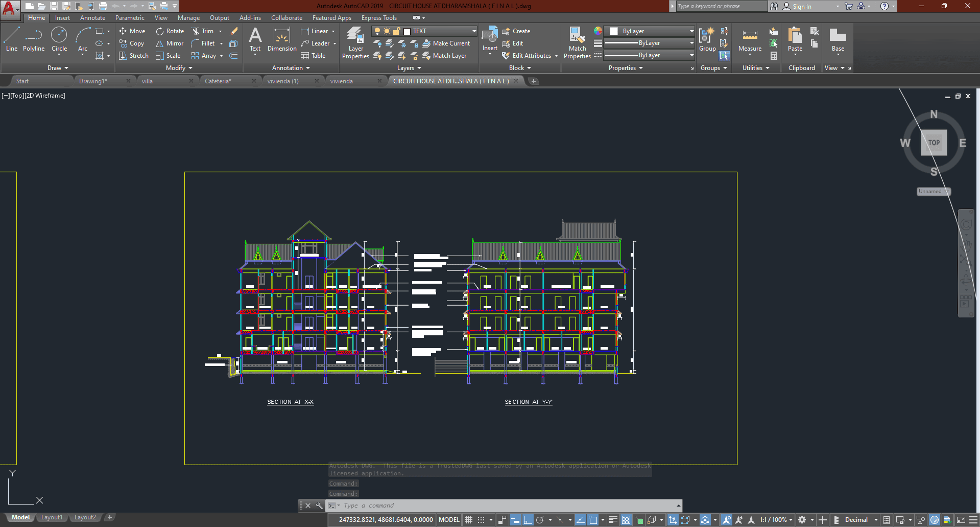This screenshot has height=527, width=980.
Task: Select the Circle tool
Action: pyautogui.click(x=59, y=39)
